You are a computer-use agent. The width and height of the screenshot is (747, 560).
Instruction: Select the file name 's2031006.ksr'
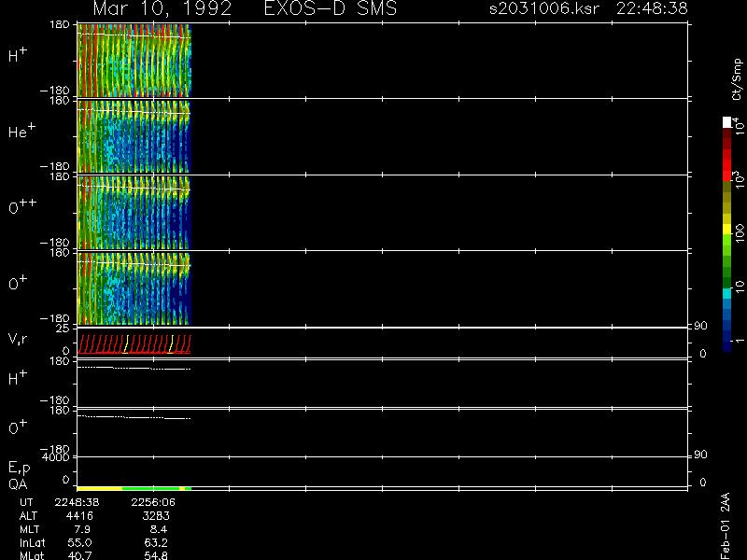pos(544,8)
